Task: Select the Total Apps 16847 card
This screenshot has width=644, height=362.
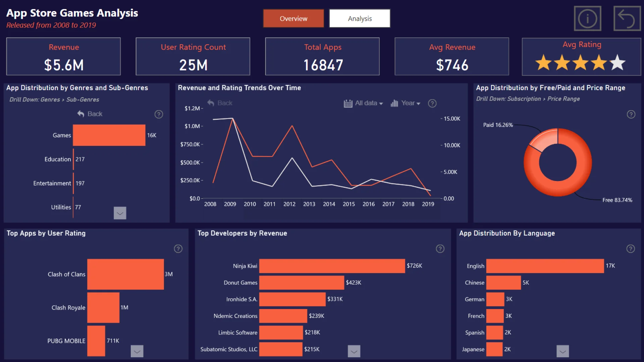Action: click(322, 56)
